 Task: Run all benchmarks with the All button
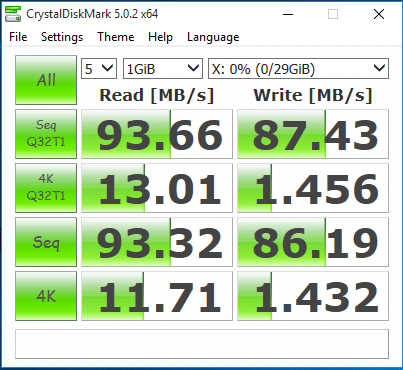point(46,80)
